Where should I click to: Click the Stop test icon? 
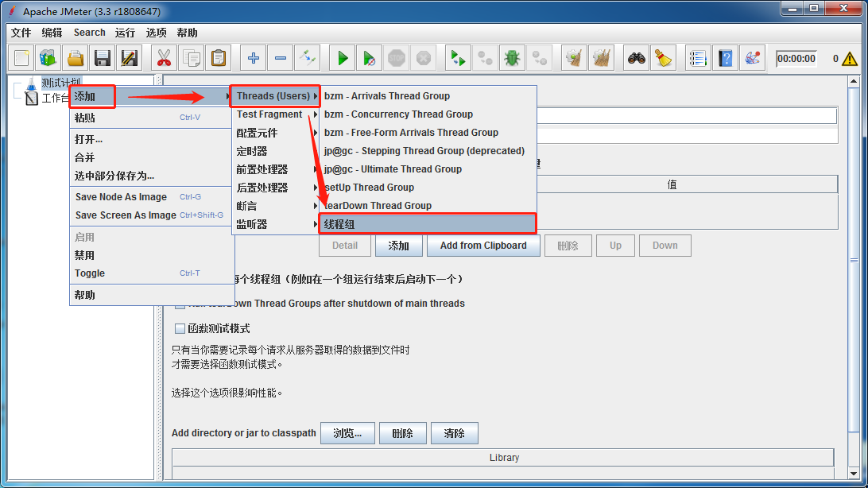(x=397, y=58)
